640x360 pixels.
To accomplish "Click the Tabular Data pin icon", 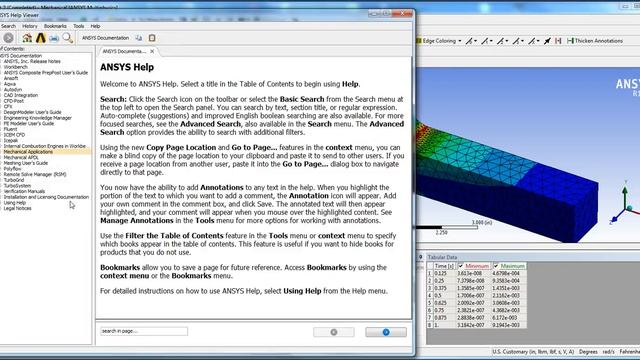I will click(420, 257).
